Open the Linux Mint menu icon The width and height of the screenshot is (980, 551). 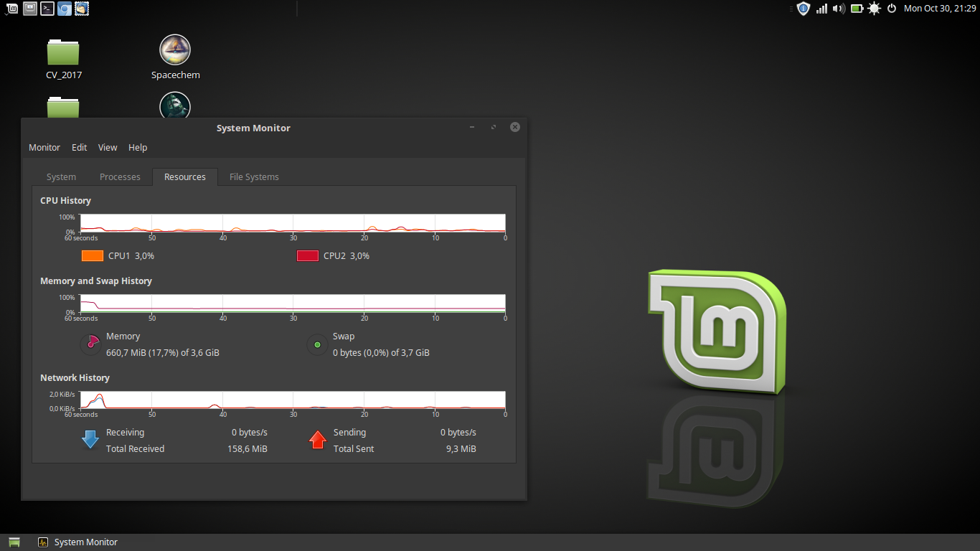[x=12, y=9]
